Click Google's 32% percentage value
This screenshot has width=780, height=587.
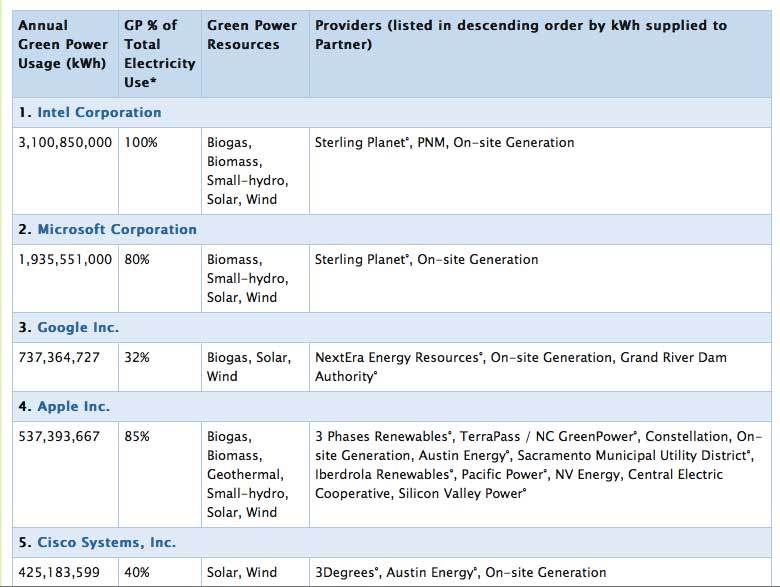point(137,358)
